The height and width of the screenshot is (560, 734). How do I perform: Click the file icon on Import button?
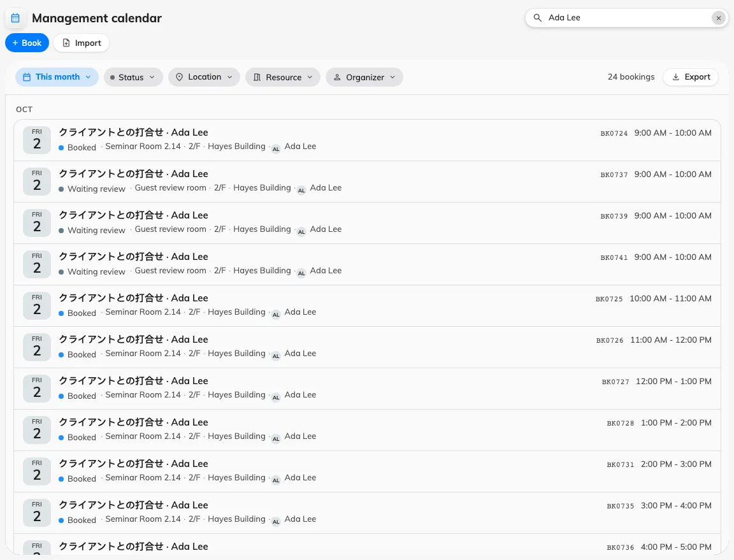click(66, 43)
